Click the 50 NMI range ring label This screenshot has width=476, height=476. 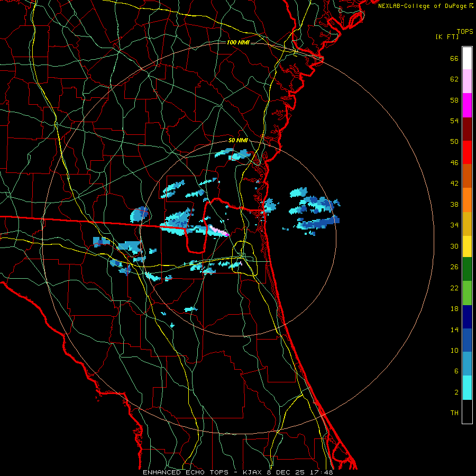coord(238,140)
